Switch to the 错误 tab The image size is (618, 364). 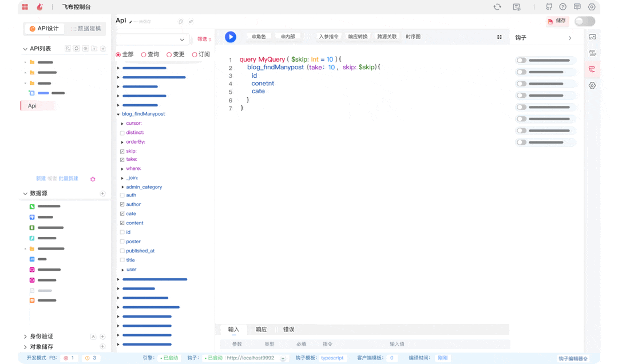[288, 329]
